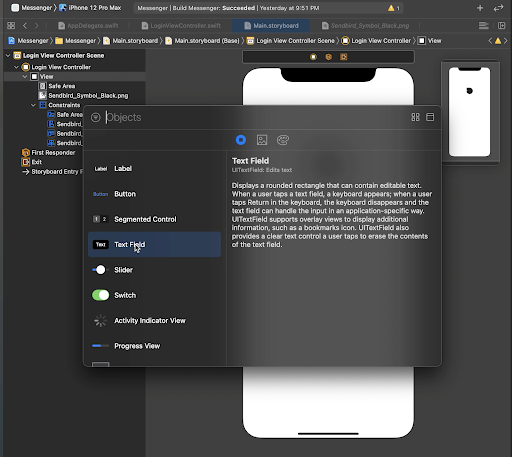Click the first responder dock icon
Screen dimensions: 512x457
tap(328, 57)
